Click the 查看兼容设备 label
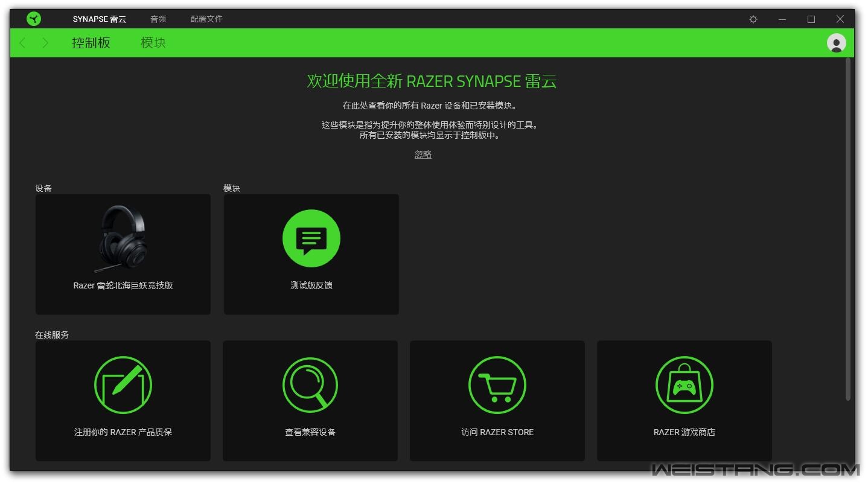The width and height of the screenshot is (868, 484). click(310, 432)
